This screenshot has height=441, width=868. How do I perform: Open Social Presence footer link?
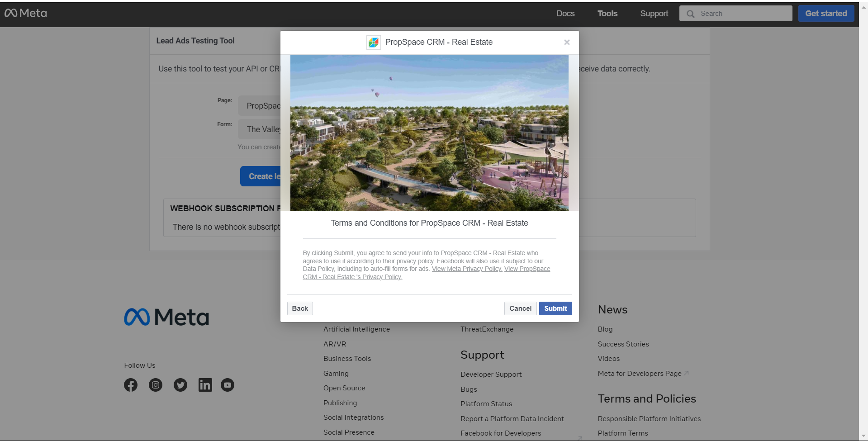tap(349, 432)
